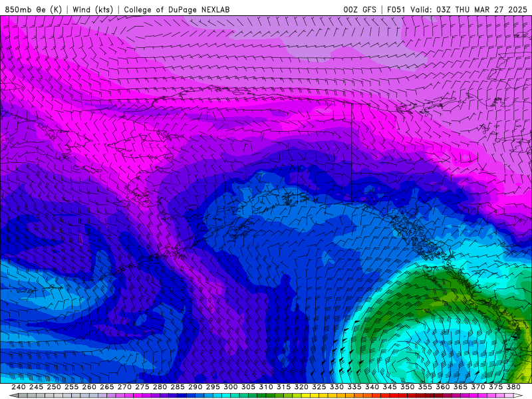The image size is (532, 399).
Task: Click the 'Wind (kts)' header label
Action: pyautogui.click(x=92, y=9)
